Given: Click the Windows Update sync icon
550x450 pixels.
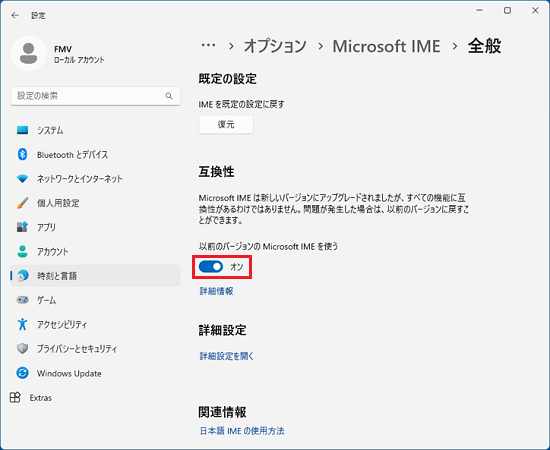Looking at the screenshot, I should tap(22, 373).
